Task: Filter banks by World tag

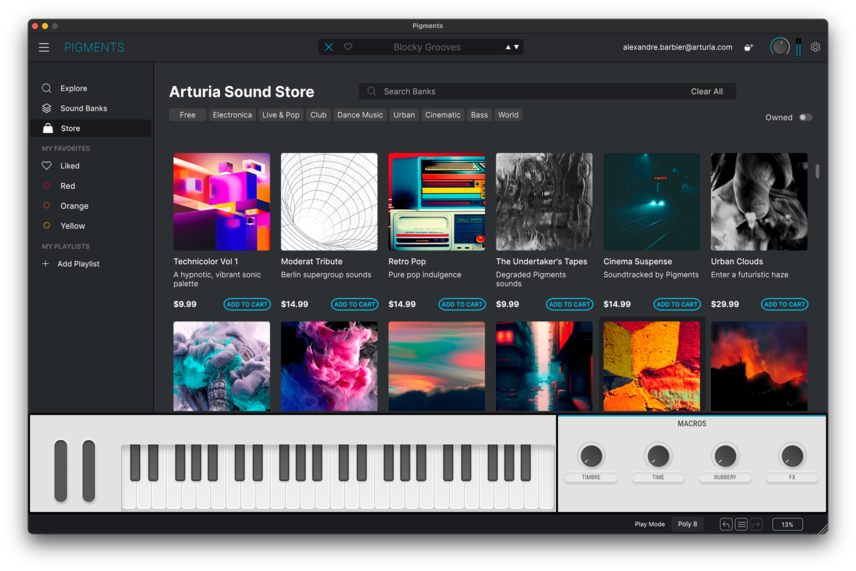Action: point(508,115)
